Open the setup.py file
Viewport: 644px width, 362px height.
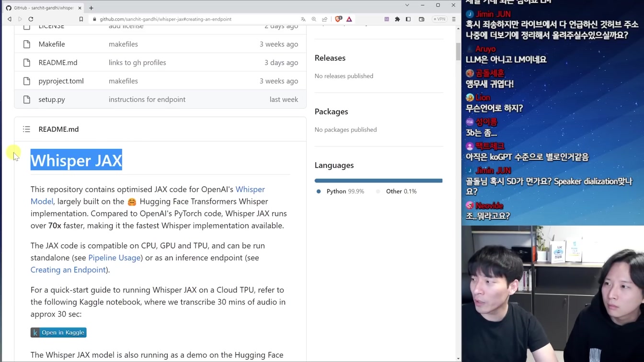pos(52,100)
